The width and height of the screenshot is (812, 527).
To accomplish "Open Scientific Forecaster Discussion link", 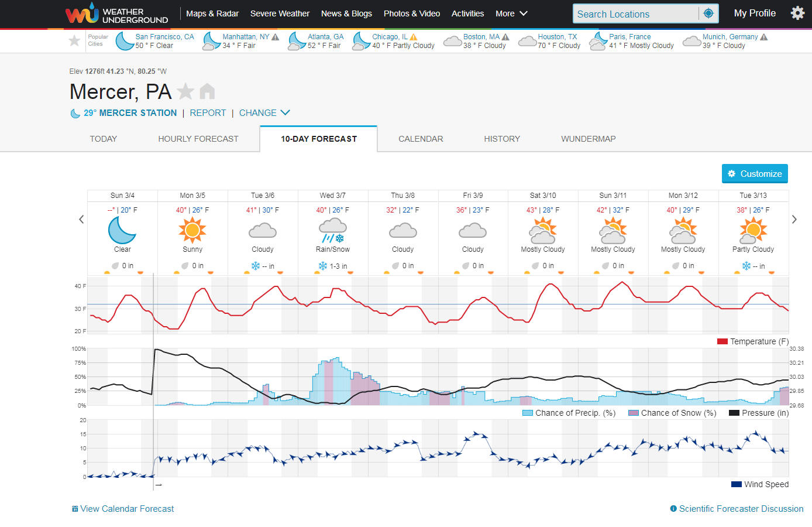I will tap(741, 509).
